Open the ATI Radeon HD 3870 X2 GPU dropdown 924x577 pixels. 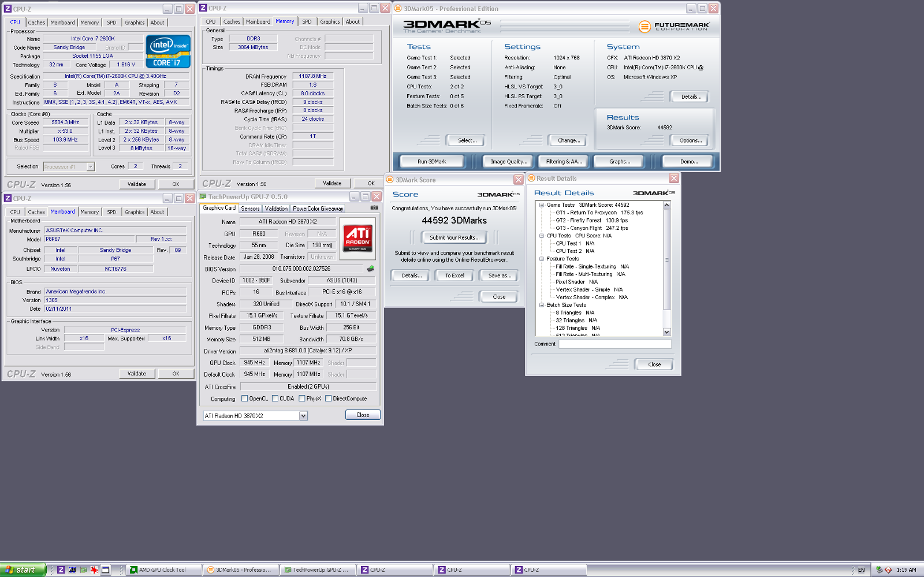[303, 416]
